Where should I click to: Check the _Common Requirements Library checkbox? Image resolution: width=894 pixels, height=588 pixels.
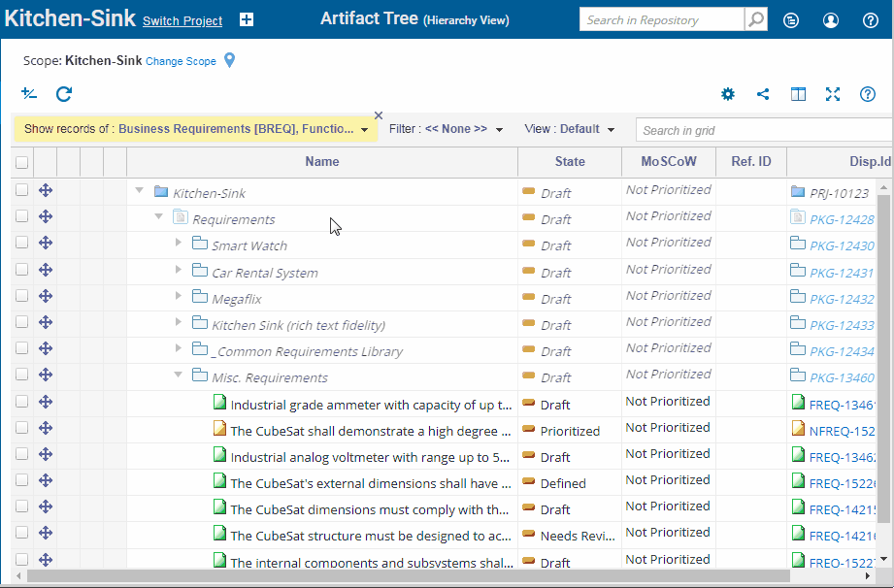pyautogui.click(x=21, y=347)
